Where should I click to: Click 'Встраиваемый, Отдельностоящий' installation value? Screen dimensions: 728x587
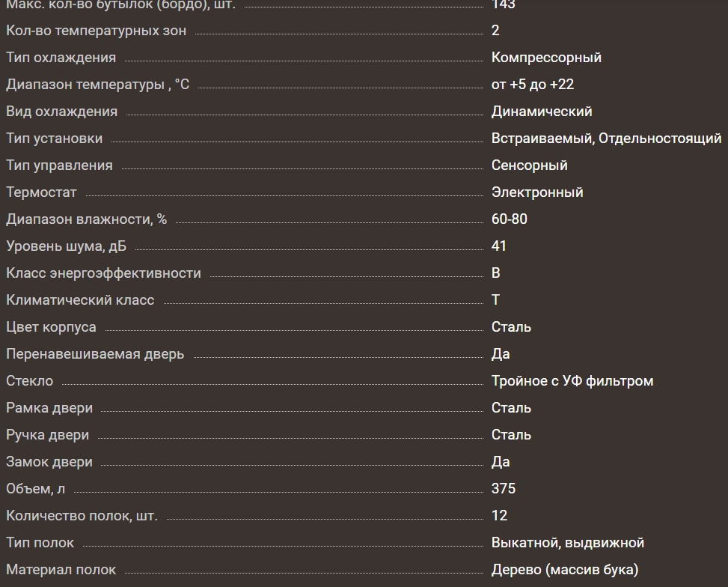tap(606, 139)
